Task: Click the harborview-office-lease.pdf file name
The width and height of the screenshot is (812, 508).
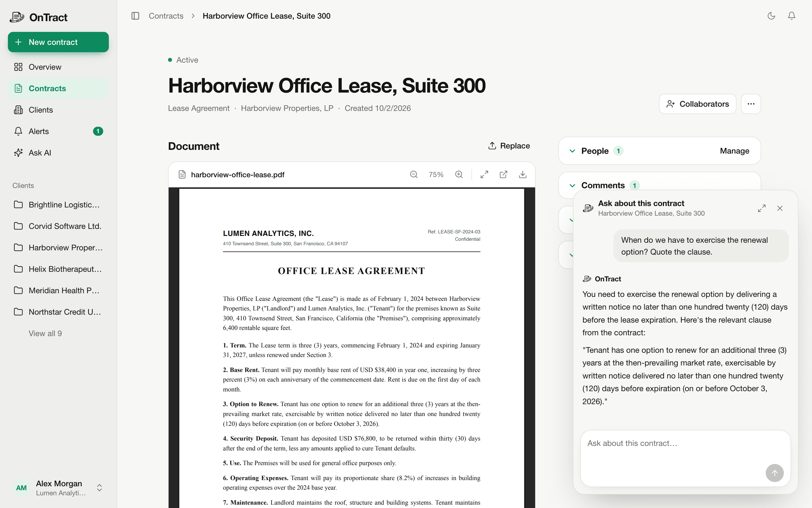Action: (238, 175)
